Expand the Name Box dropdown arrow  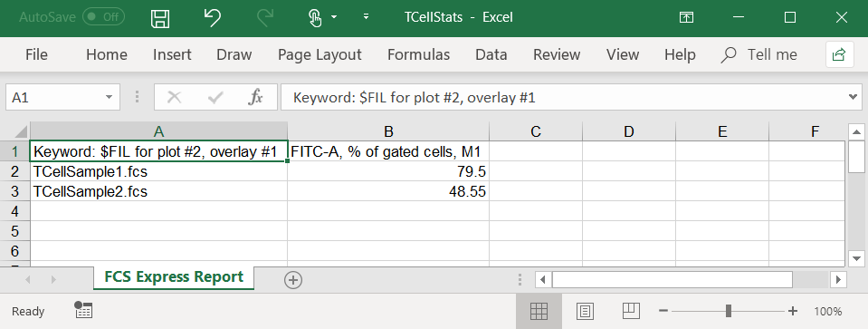pos(109,98)
